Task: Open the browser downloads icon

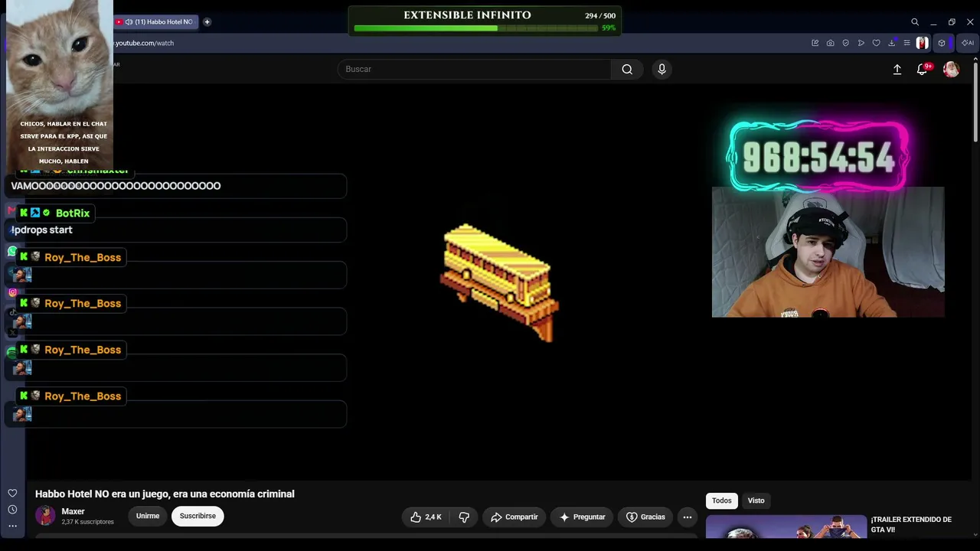Action: pyautogui.click(x=892, y=43)
